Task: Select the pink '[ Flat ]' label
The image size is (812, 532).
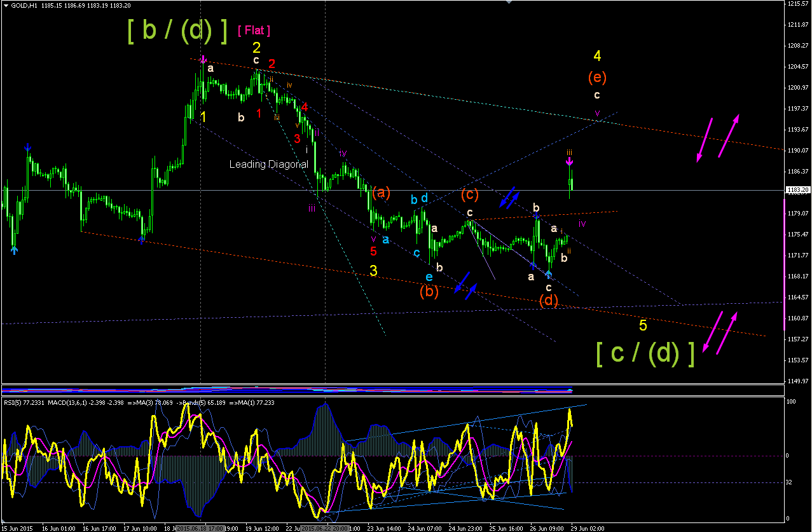Action: click(254, 30)
